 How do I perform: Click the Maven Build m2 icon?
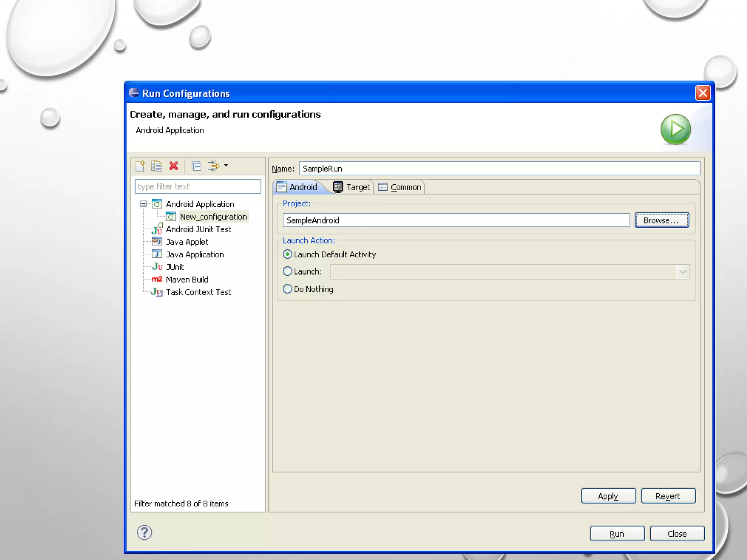[x=157, y=279]
